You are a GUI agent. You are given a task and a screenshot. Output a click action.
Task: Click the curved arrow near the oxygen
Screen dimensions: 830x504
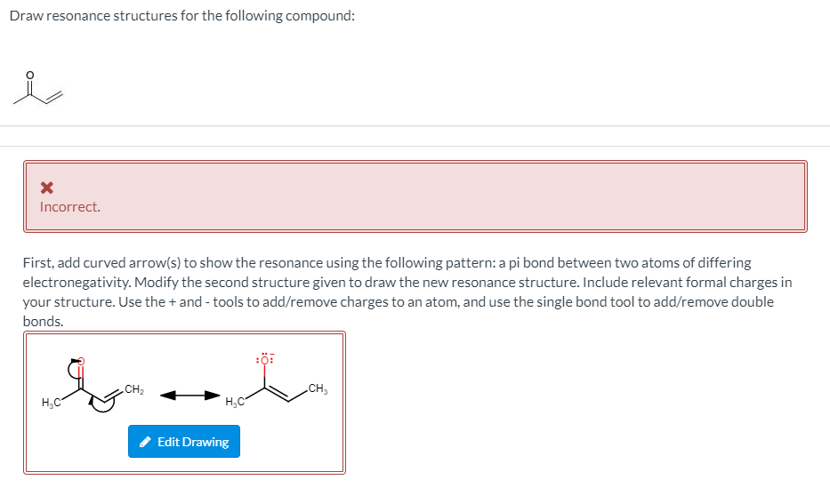coord(74,367)
